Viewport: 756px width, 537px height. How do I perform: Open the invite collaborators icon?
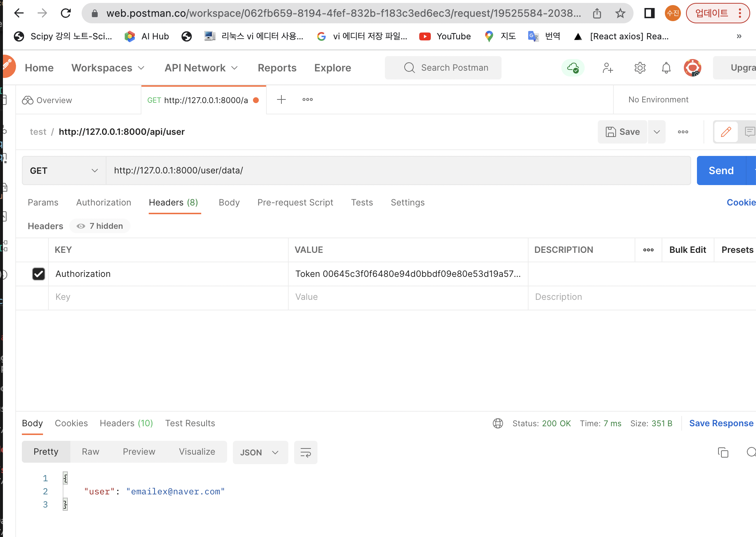(607, 68)
